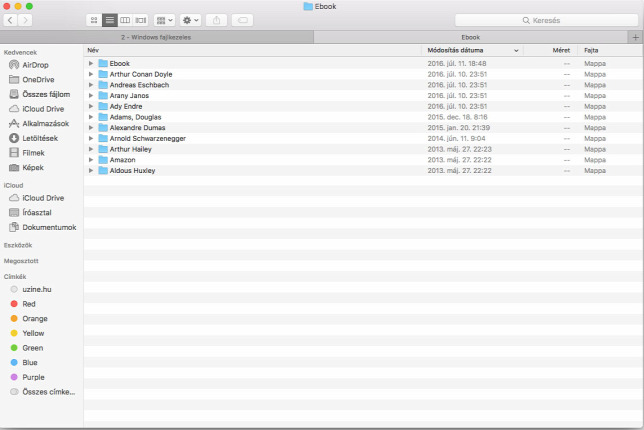Switch to Cover Flow view

141,20
